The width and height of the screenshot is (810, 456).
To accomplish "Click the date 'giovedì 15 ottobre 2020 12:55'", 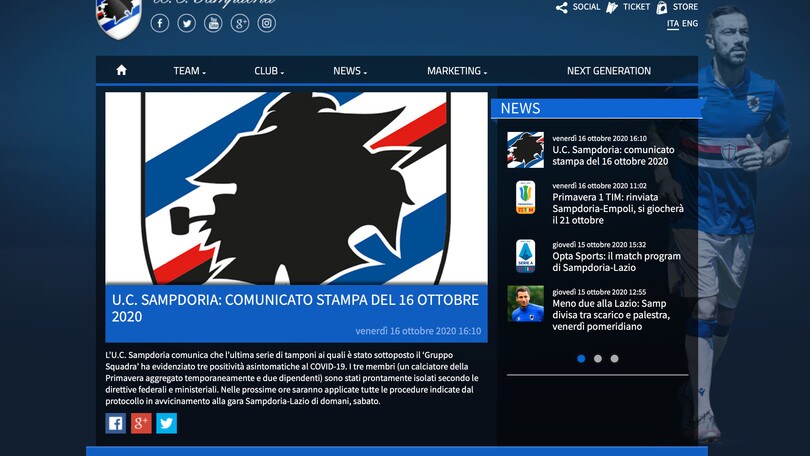I will tap(599, 292).
